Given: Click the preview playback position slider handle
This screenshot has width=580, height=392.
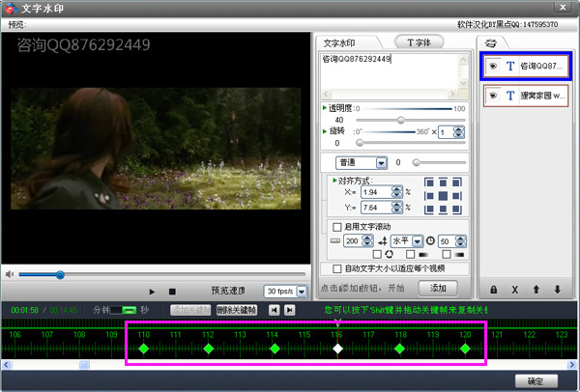Looking at the screenshot, I should pos(60,274).
